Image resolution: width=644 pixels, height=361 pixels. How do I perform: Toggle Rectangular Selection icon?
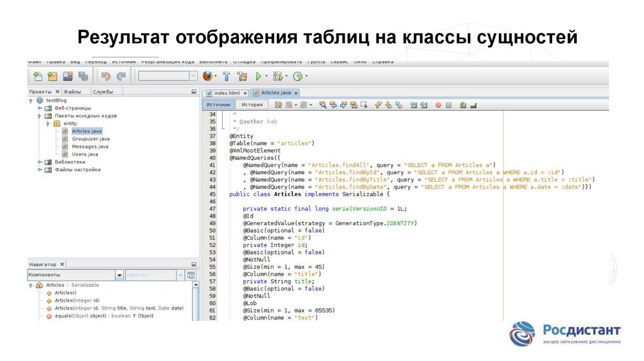(364, 105)
